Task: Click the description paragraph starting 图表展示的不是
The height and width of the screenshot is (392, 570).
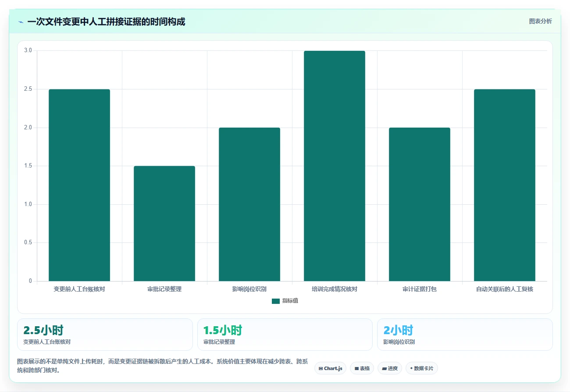Action: [x=162, y=366]
